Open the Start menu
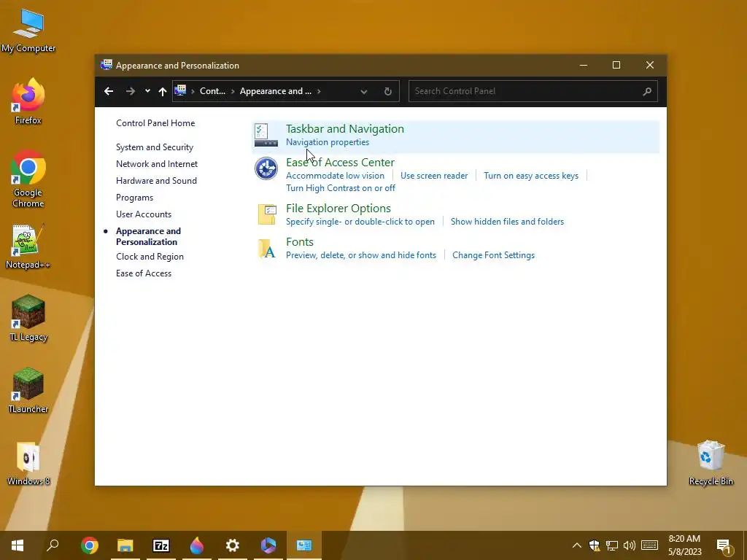The width and height of the screenshot is (747, 560). [18, 545]
